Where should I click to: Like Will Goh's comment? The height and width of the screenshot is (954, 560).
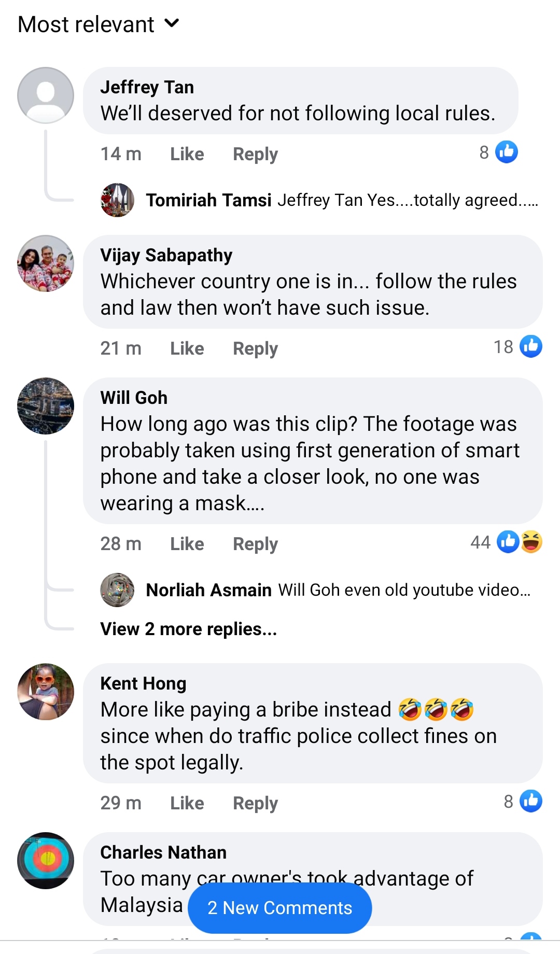(x=187, y=544)
